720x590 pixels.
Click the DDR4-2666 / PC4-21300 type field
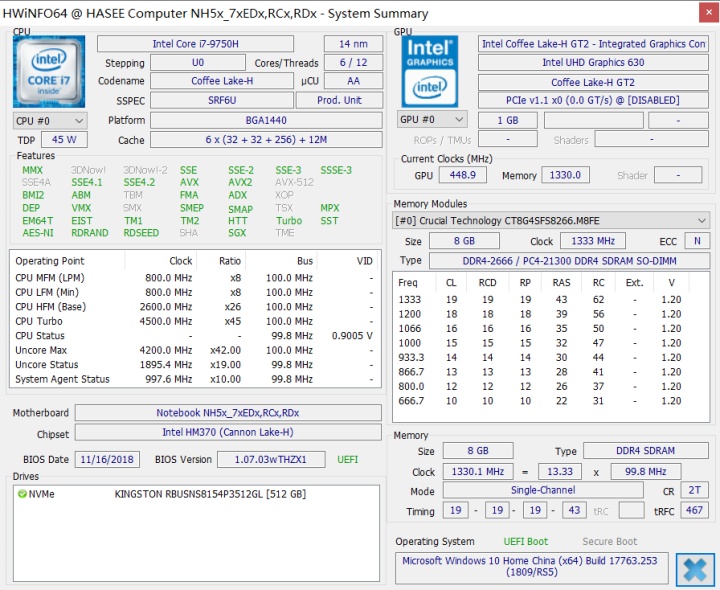click(569, 261)
